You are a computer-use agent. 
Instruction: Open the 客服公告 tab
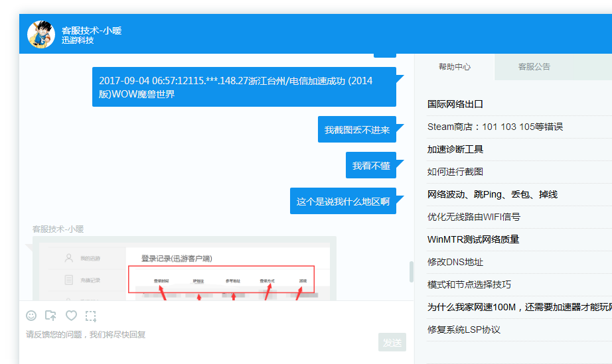click(x=534, y=67)
